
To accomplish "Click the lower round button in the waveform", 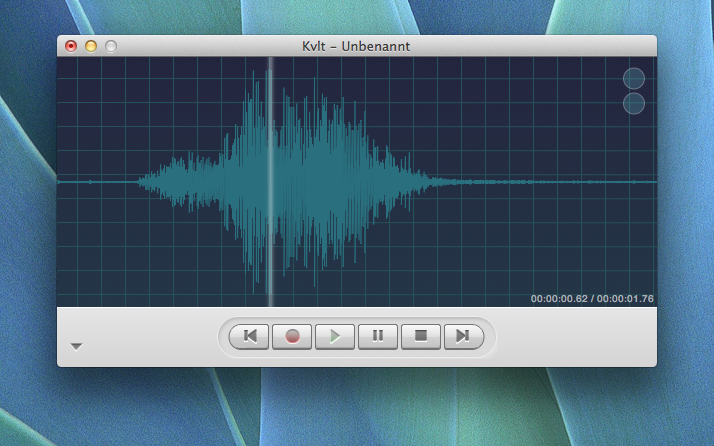I will click(634, 103).
